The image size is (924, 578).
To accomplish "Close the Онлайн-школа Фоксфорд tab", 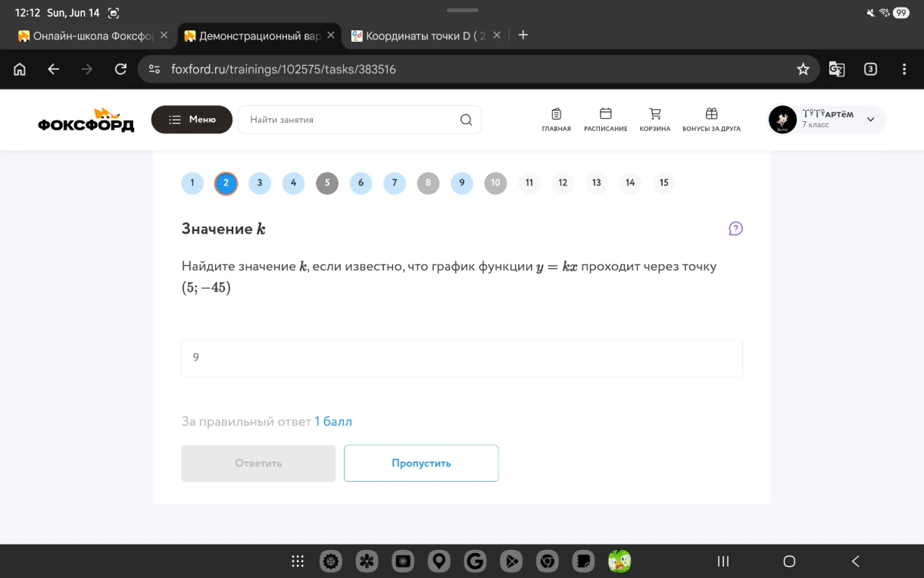I will click(x=164, y=35).
